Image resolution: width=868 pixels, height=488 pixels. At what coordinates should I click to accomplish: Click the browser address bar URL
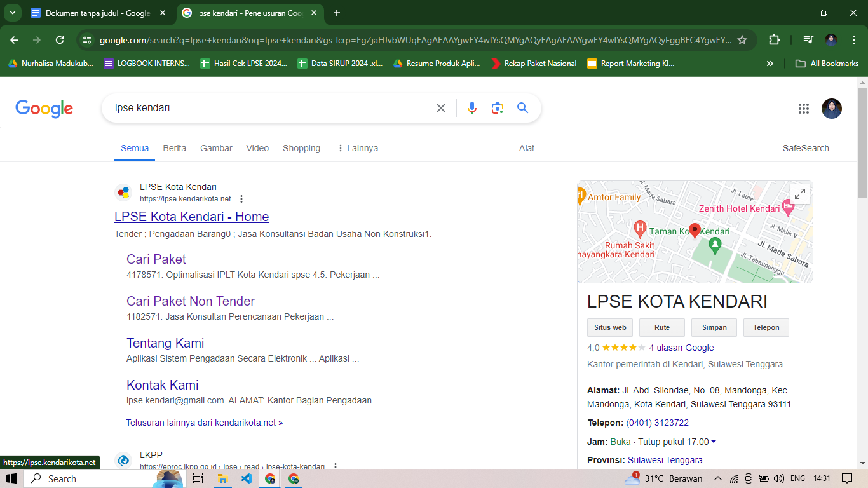point(416,40)
